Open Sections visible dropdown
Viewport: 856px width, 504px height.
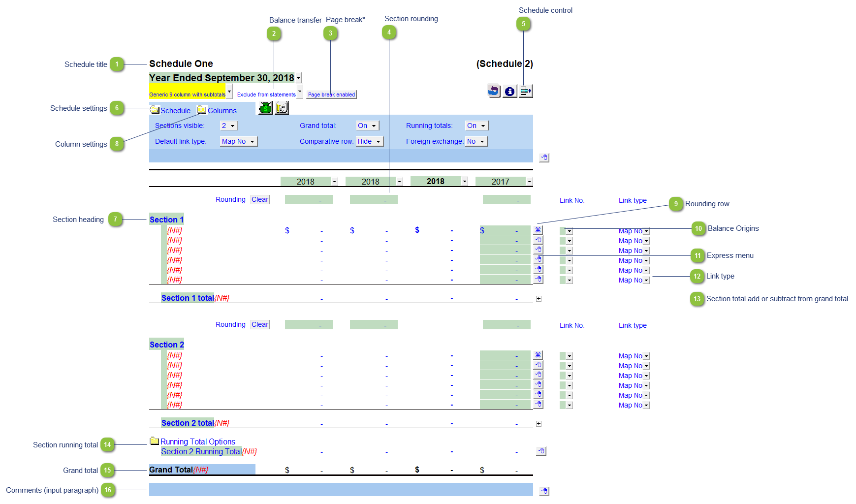pos(229,126)
